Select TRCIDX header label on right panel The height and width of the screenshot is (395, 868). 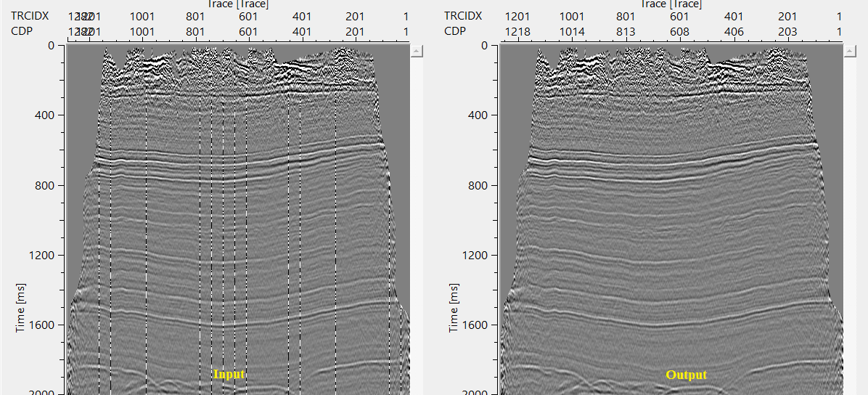click(463, 16)
